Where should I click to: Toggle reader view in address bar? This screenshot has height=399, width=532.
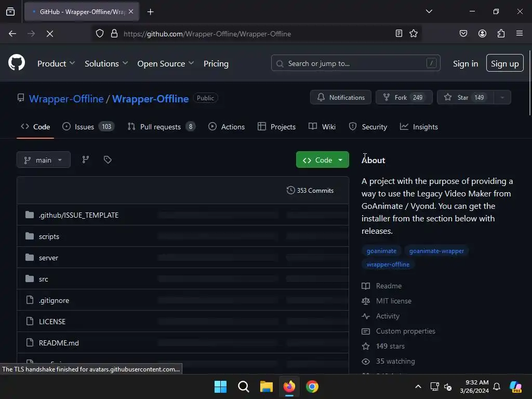point(399,33)
